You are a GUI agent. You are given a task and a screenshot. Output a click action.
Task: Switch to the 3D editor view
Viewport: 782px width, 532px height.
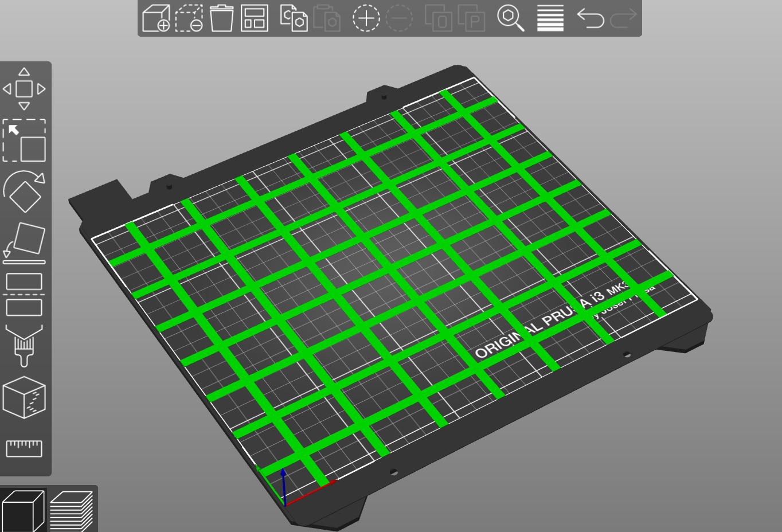[24, 511]
